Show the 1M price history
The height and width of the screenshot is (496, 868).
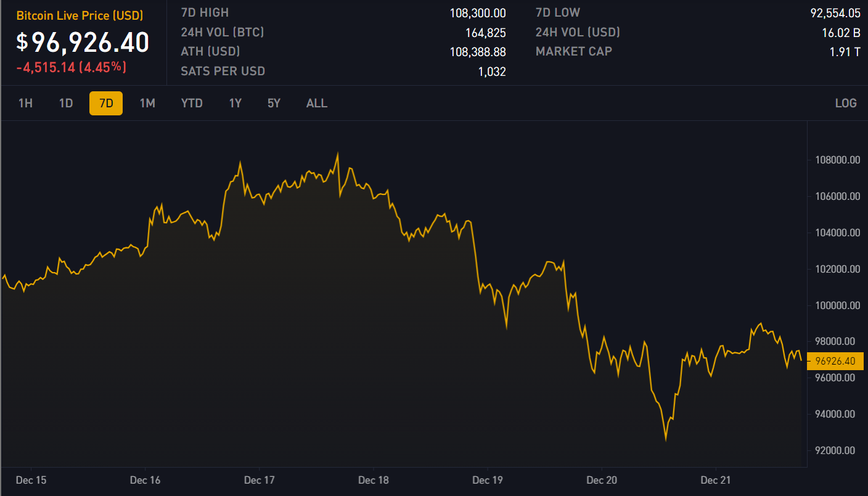tap(147, 103)
